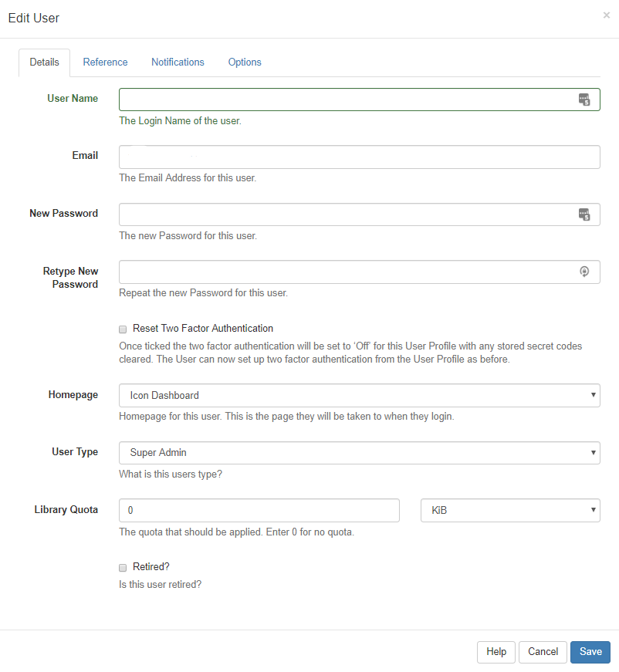
Task: Open the User Type dropdown
Action: click(359, 453)
